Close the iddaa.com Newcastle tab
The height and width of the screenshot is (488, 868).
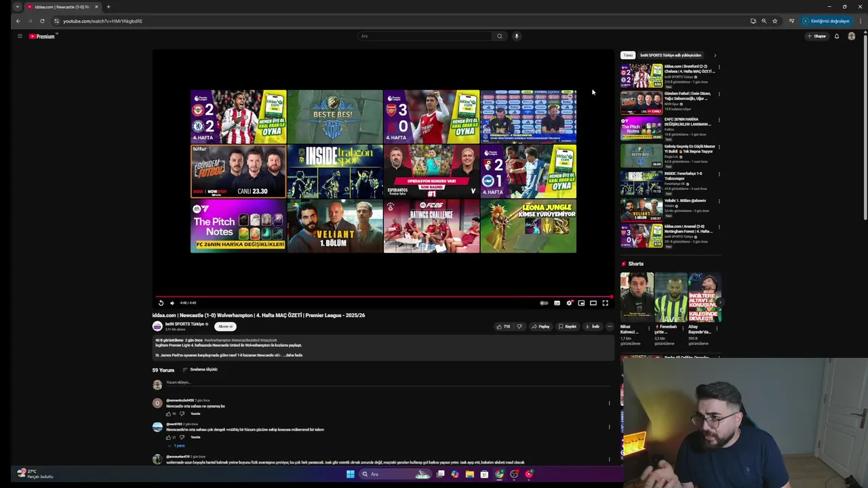pos(96,7)
